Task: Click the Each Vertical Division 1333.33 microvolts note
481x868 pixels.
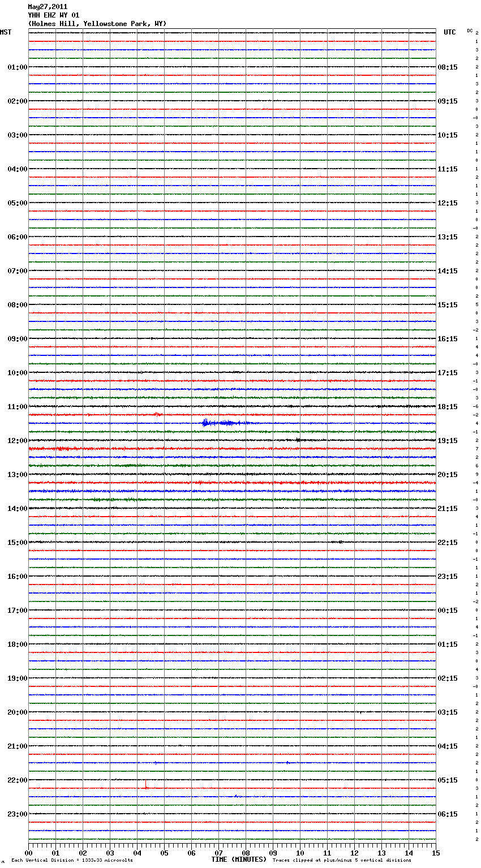Action: coord(72,861)
